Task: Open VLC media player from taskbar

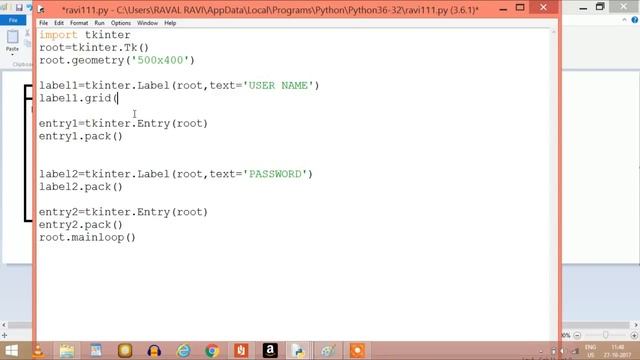Action: 38,351
